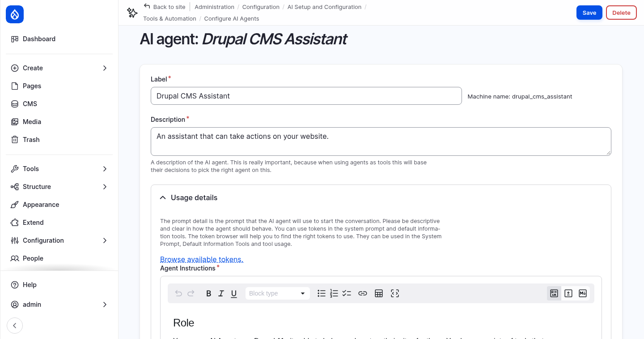
Task: Save the AI agent
Action: point(589,13)
